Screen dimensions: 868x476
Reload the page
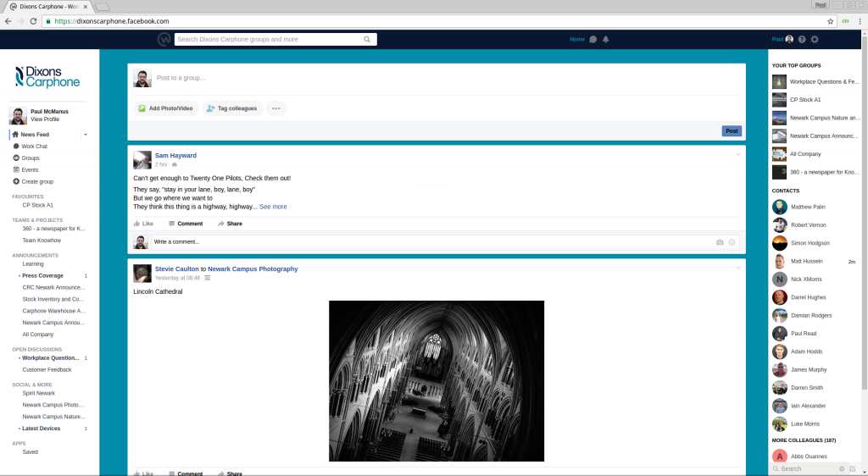coord(33,21)
